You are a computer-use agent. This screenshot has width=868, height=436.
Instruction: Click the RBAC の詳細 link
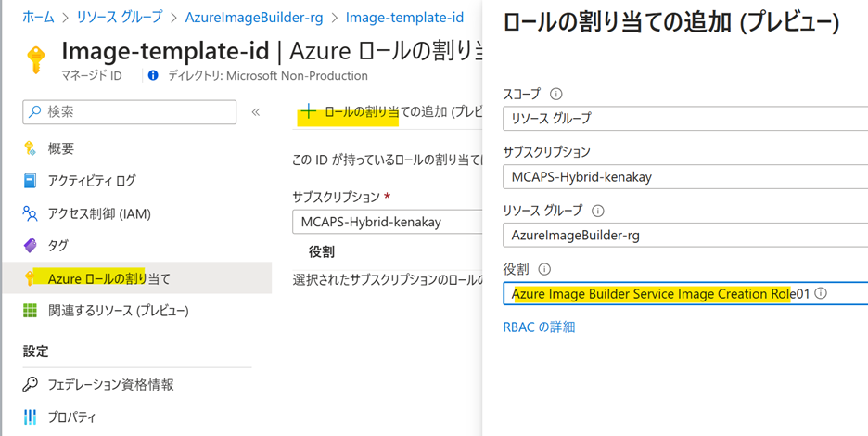(539, 327)
